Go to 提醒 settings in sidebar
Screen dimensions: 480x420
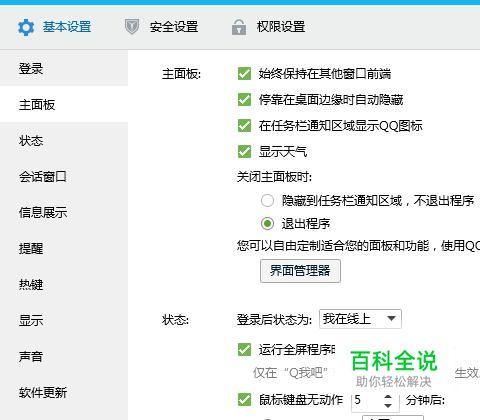(64, 248)
